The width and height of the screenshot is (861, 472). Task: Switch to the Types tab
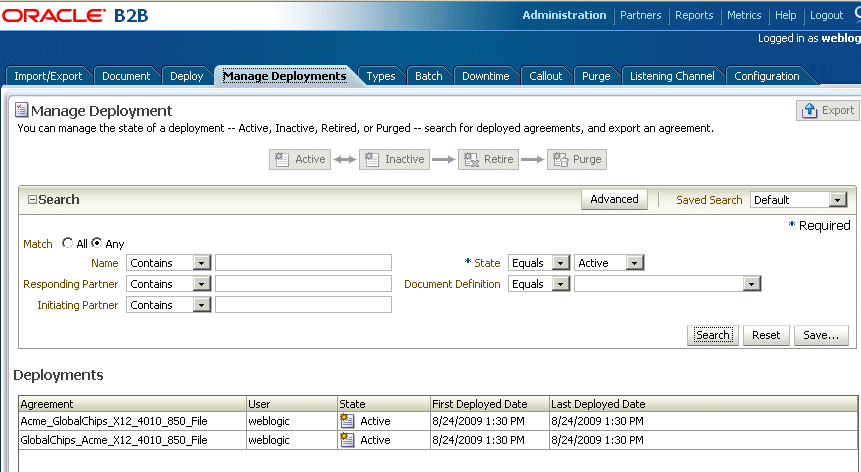point(381,76)
